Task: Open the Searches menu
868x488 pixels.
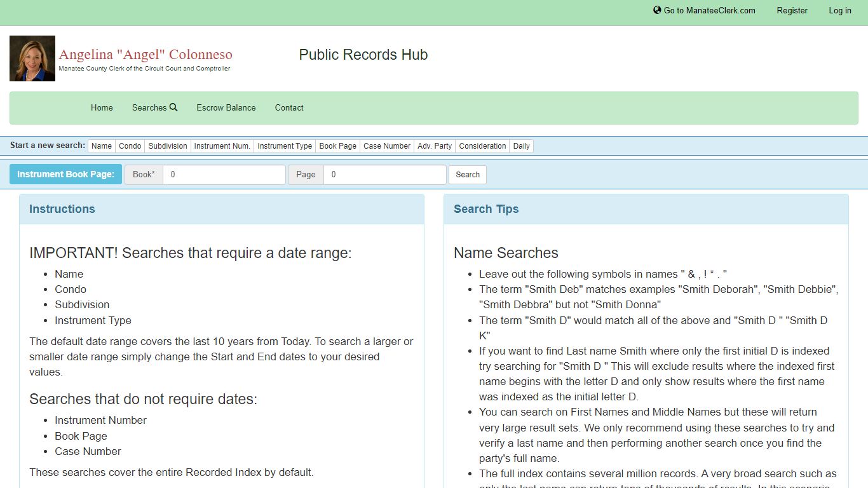Action: 154,107
